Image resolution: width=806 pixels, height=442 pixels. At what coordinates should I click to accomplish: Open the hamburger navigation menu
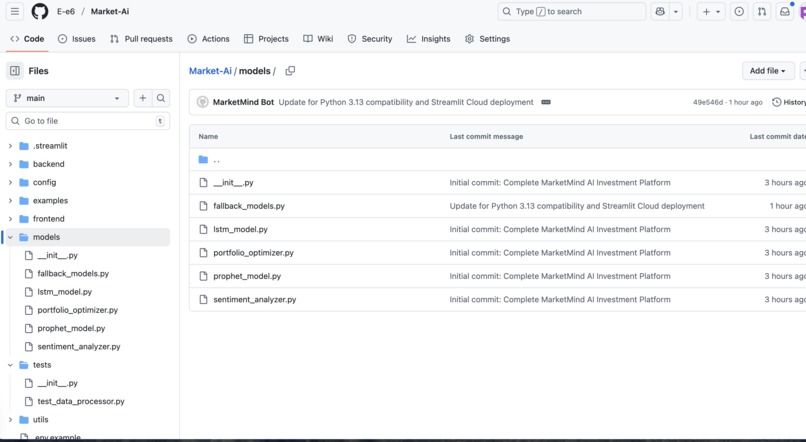point(15,11)
